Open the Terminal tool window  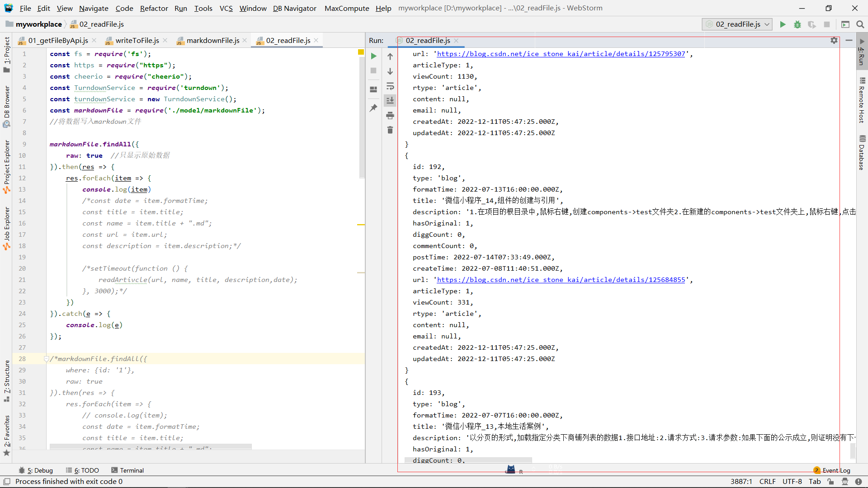click(127, 470)
